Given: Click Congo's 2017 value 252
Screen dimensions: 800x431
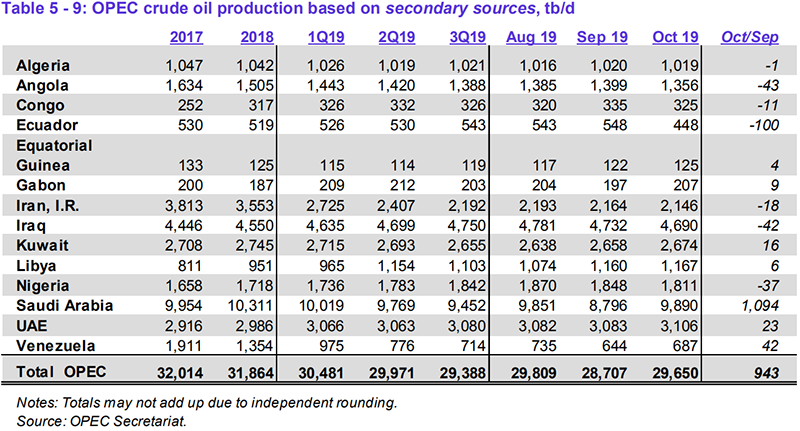Looking at the screenshot, I should point(189,106).
